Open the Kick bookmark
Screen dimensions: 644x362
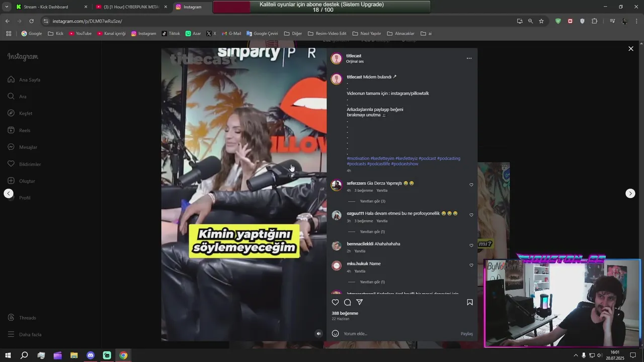pyautogui.click(x=55, y=34)
